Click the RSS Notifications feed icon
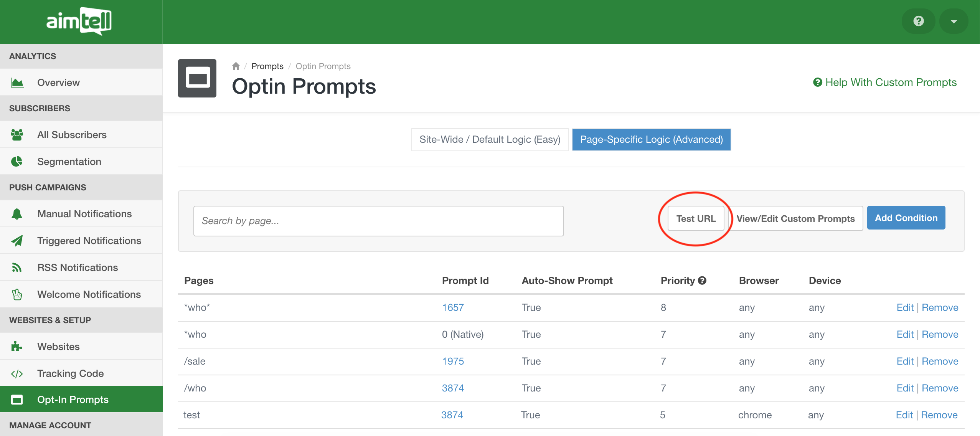This screenshot has width=980, height=436. coord(17,268)
